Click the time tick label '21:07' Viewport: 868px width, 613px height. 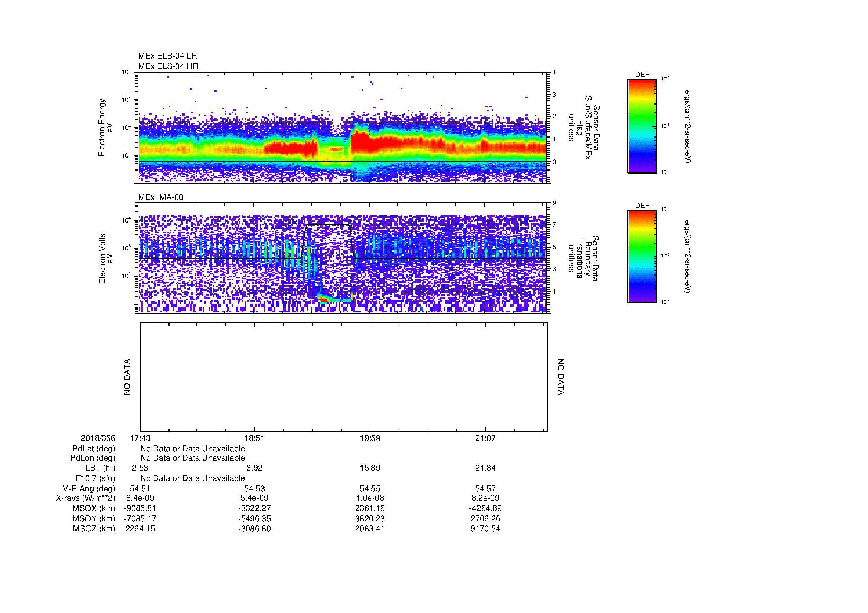click(485, 438)
